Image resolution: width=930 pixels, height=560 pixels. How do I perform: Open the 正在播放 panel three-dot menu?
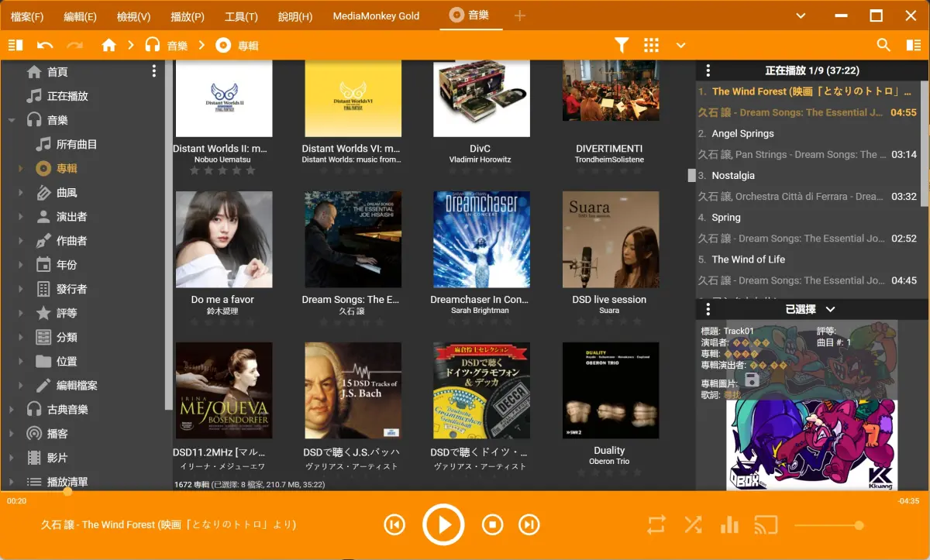coord(708,70)
